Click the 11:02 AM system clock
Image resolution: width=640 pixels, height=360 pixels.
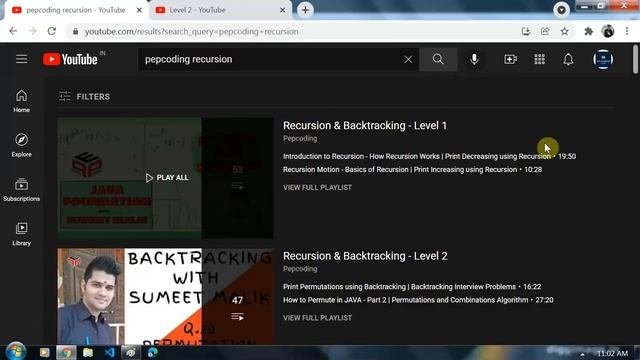click(x=612, y=353)
